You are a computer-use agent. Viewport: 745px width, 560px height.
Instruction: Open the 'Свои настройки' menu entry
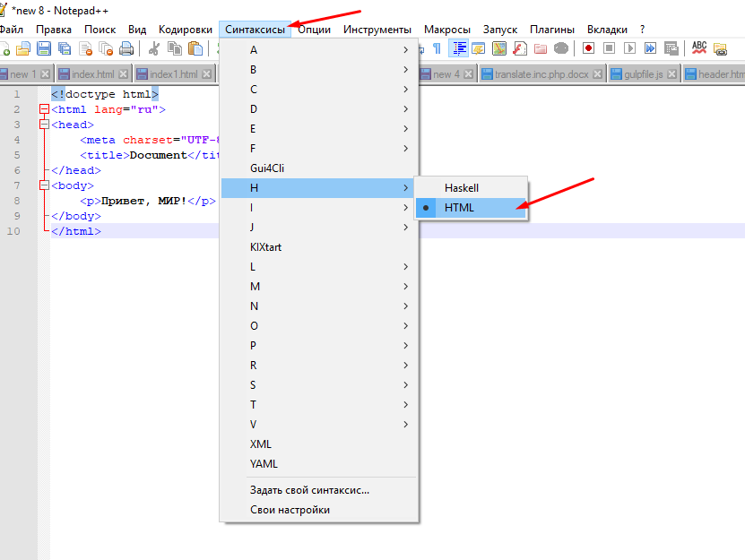pyautogui.click(x=319, y=510)
